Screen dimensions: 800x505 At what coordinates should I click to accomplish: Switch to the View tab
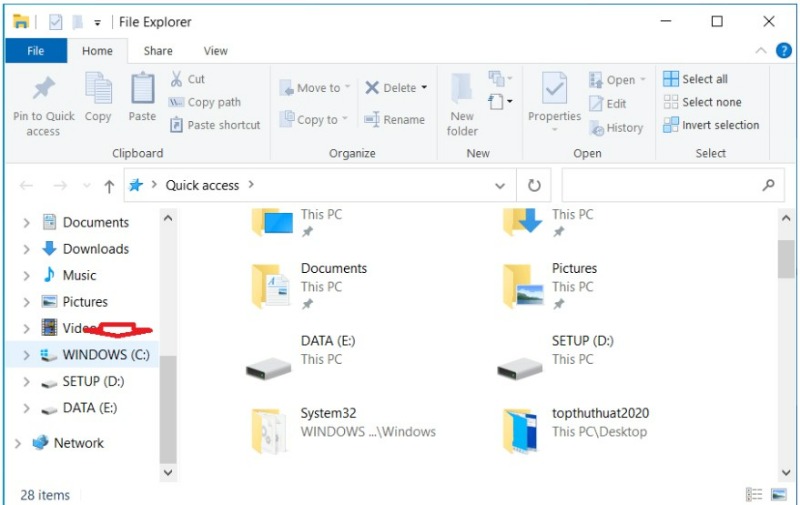[x=215, y=50]
